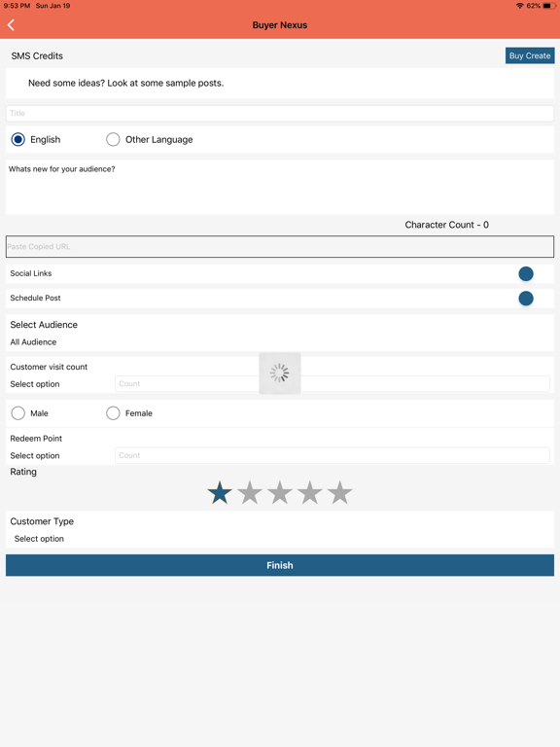This screenshot has width=560, height=747.
Task: Focus the Title input field
Action: pyautogui.click(x=280, y=114)
